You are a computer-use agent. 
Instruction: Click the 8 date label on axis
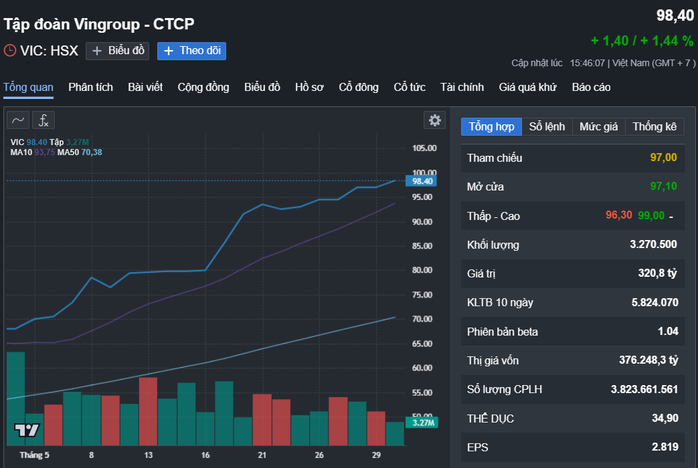[91, 455]
